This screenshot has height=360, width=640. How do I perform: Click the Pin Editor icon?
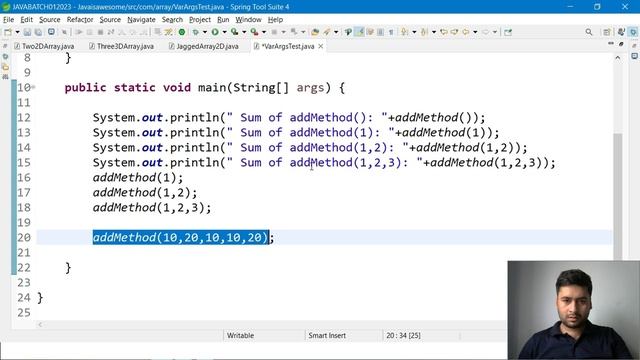tap(508, 32)
